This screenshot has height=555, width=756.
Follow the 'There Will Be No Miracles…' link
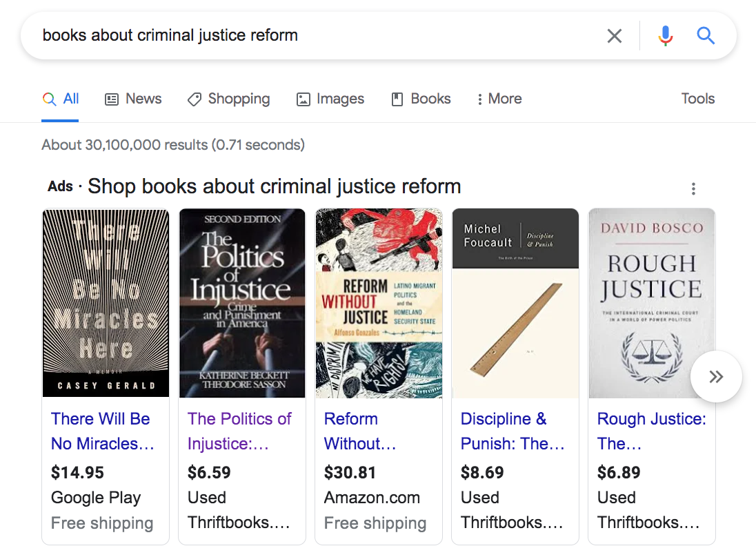(x=103, y=431)
